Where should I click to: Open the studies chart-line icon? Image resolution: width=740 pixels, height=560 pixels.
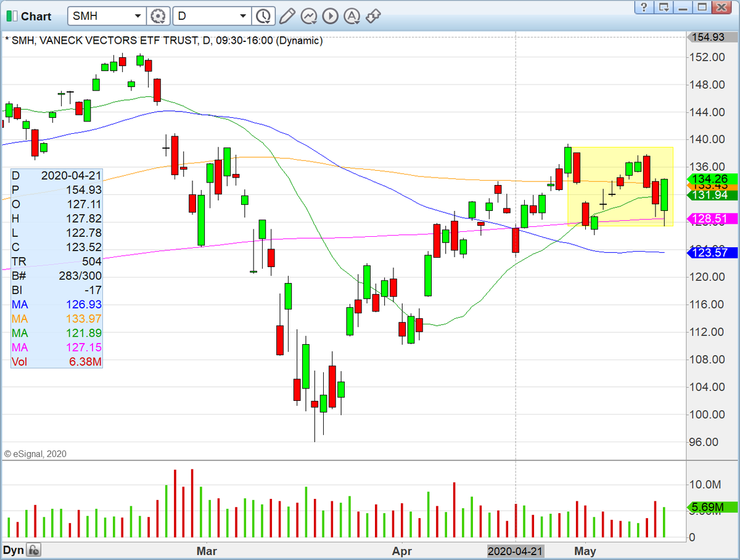(x=308, y=16)
